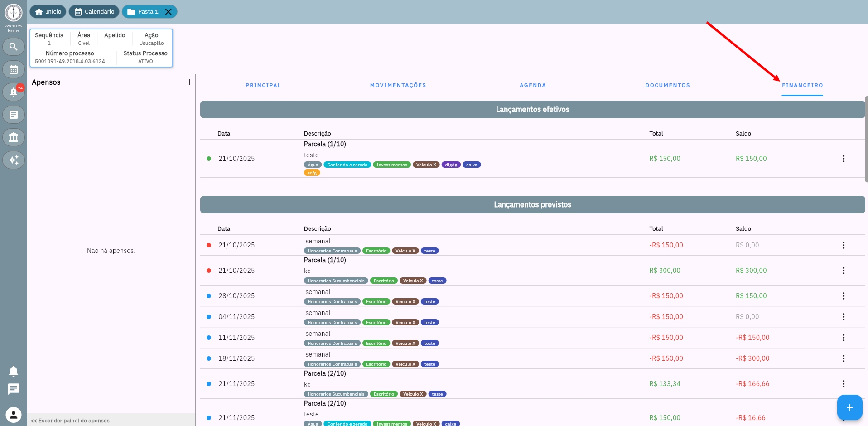
Task: Switch to the Documentos tab
Action: tap(667, 85)
